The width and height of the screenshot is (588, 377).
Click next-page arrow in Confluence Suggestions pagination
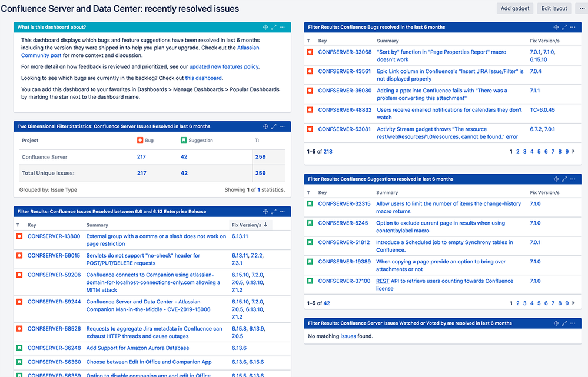[573, 303]
